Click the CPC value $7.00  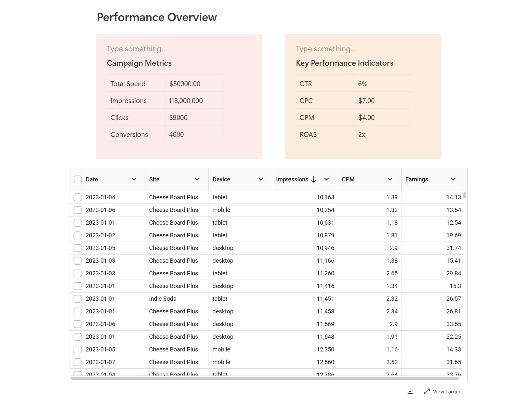pyautogui.click(x=366, y=101)
